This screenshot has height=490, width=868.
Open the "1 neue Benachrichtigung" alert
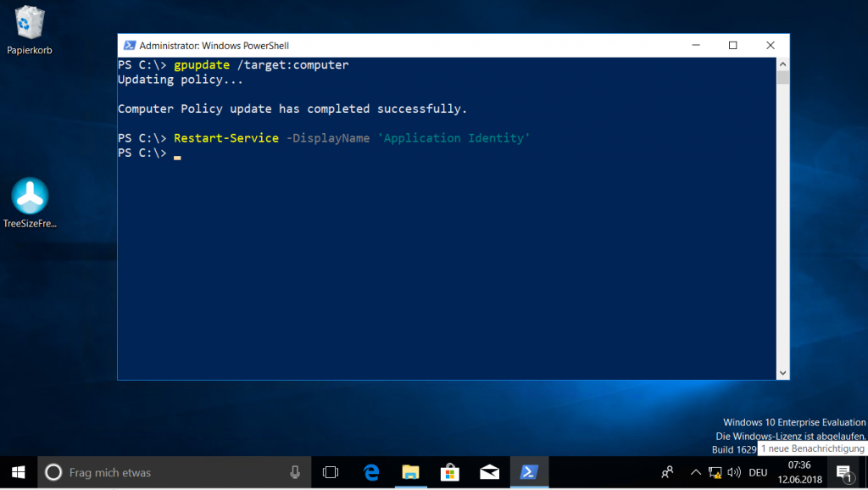pos(811,448)
